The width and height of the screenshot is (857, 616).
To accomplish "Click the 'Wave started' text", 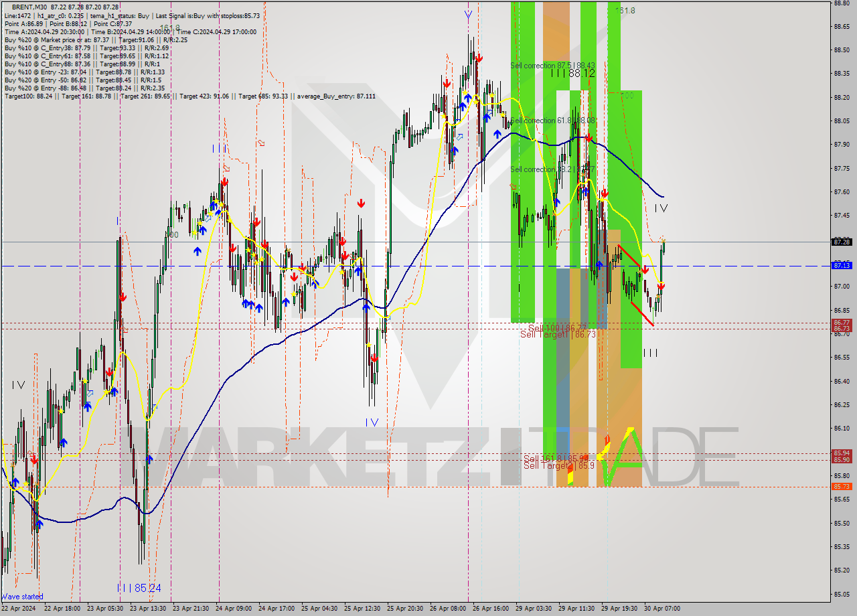I will click(21, 597).
